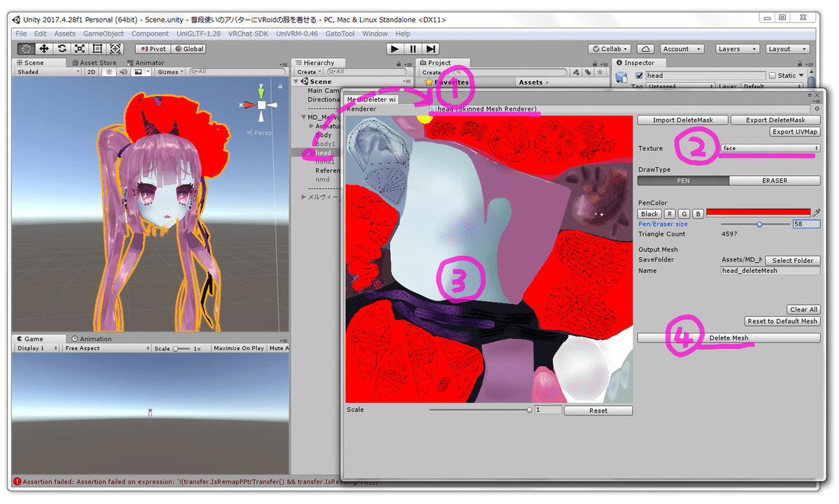Toggle scene lighting sun icon
The height and width of the screenshot is (504, 839).
109,72
